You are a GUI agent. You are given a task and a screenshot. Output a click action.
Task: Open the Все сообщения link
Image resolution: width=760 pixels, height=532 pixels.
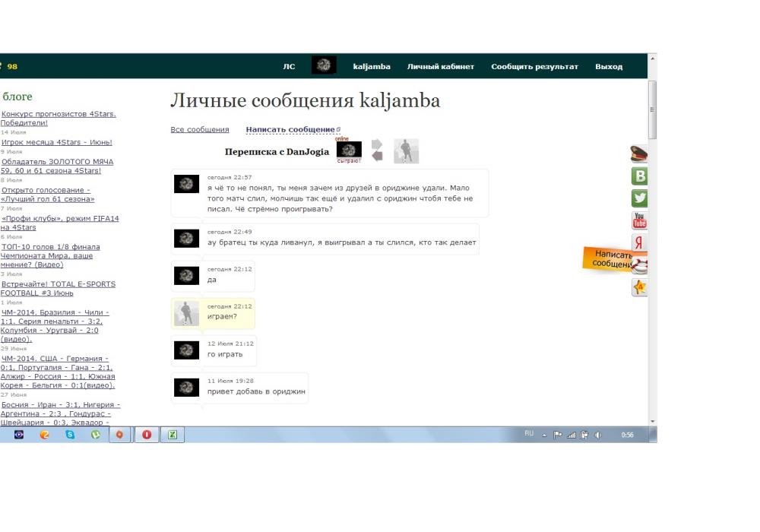(200, 130)
